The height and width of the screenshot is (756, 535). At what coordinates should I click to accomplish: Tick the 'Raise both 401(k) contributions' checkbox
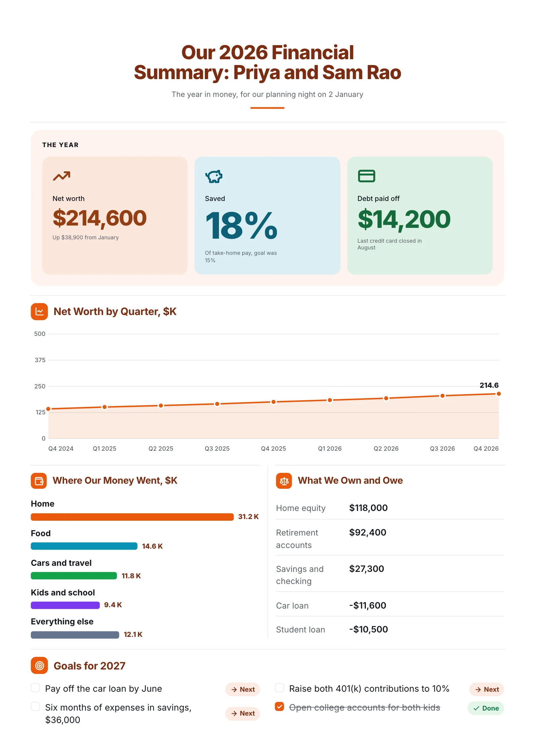279,688
